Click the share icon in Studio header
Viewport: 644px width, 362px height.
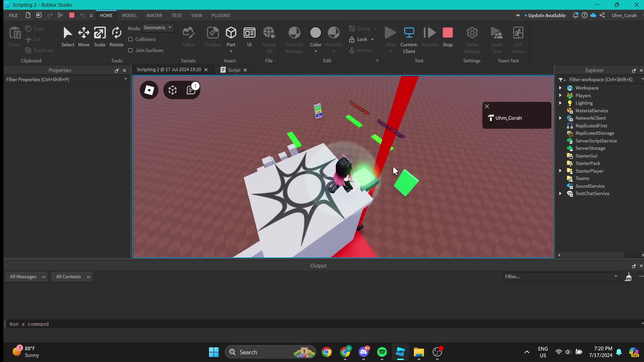click(x=602, y=15)
